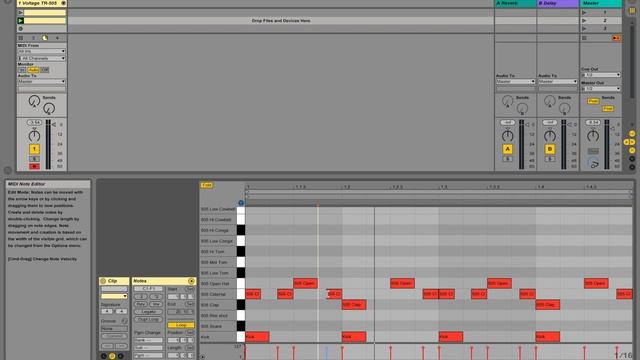Screen dimensions: 640x360
Task: Click the Legato button
Action: pos(148,312)
